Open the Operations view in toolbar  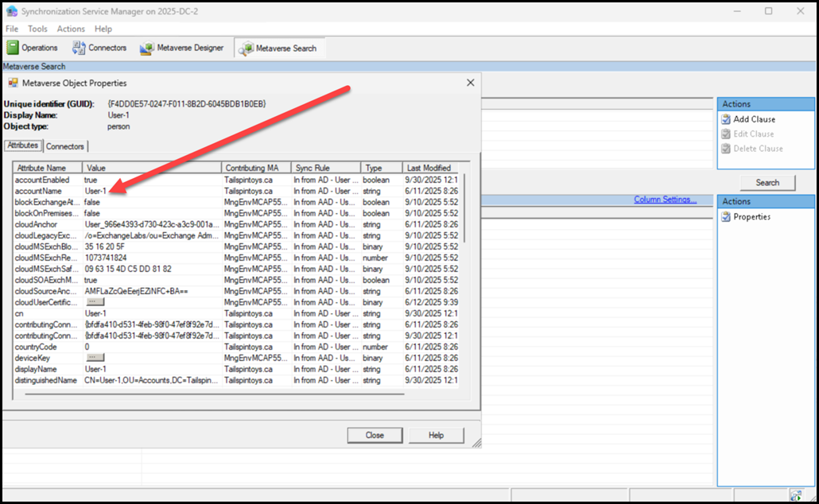(33, 48)
